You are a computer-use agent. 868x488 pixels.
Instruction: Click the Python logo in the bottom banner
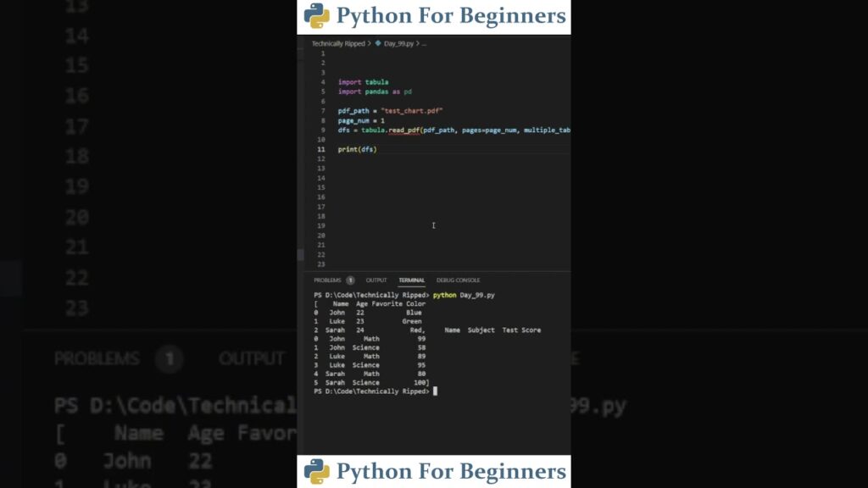[x=317, y=472]
